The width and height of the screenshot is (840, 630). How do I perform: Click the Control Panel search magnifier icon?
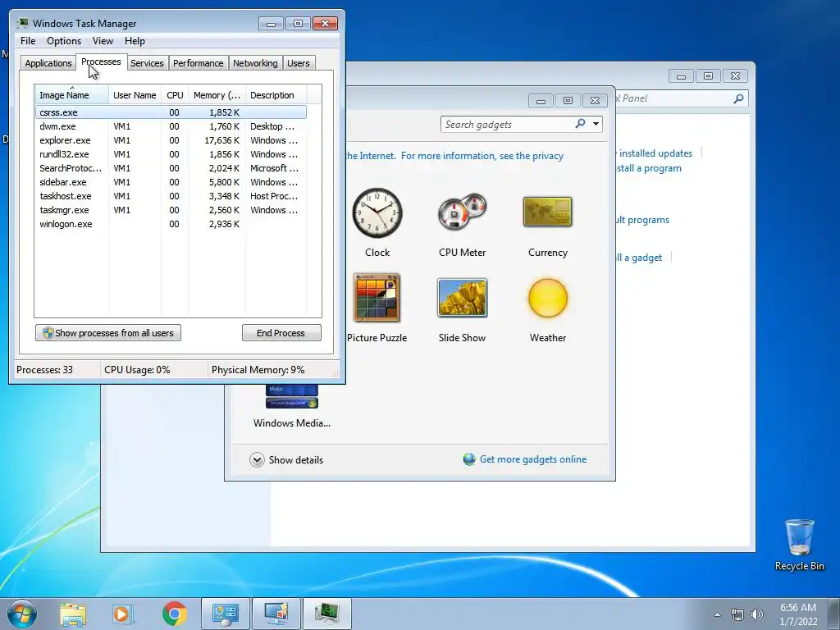click(738, 98)
